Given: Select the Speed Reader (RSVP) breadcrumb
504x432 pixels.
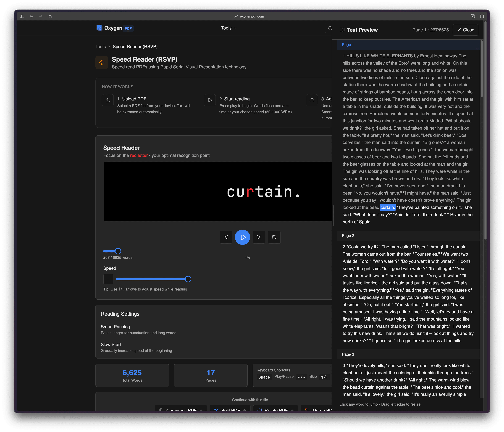Looking at the screenshot, I should pyautogui.click(x=135, y=47).
